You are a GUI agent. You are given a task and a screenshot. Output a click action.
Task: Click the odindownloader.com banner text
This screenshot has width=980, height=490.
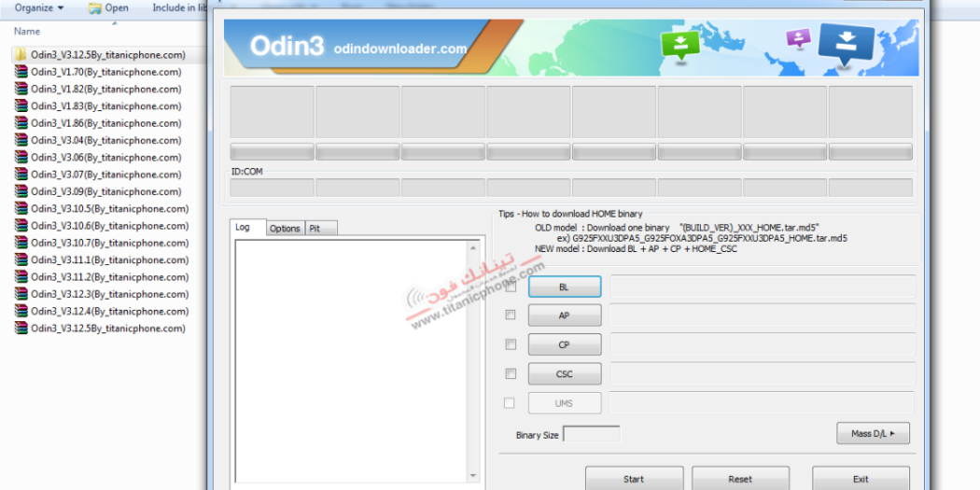pos(400,49)
